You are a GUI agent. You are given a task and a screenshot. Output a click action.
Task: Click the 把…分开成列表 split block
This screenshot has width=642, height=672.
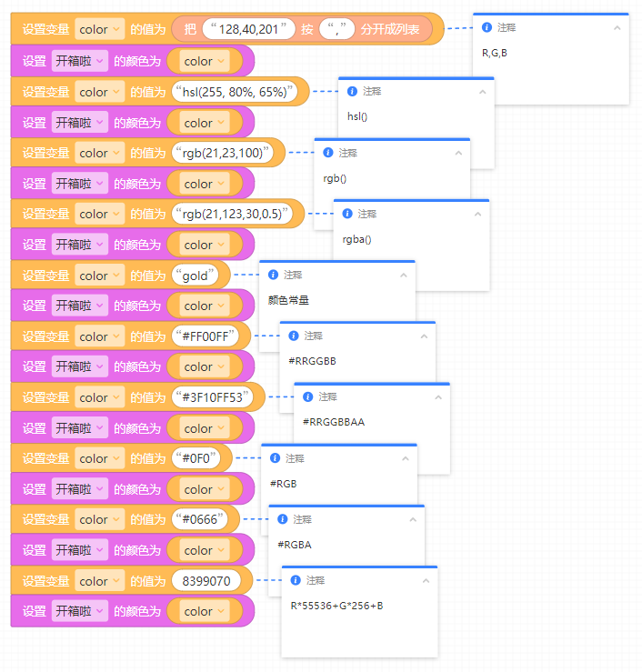pos(191,29)
